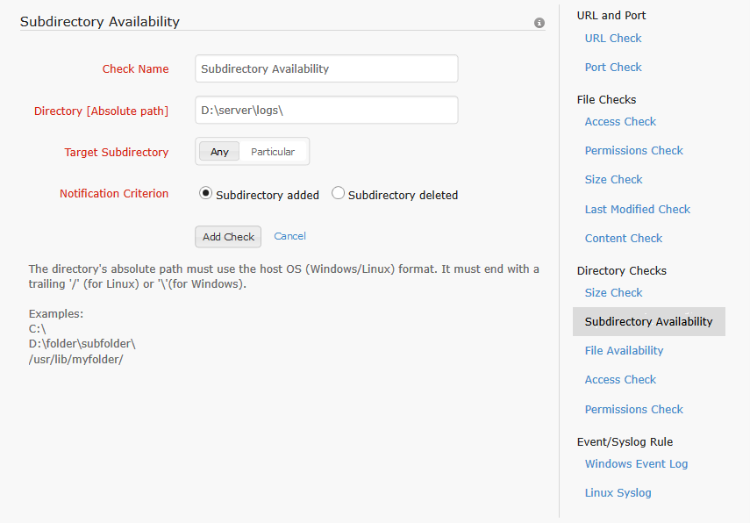Viewport: 750px width, 523px height.
Task: Focus the Check Name input field
Action: 326,69
